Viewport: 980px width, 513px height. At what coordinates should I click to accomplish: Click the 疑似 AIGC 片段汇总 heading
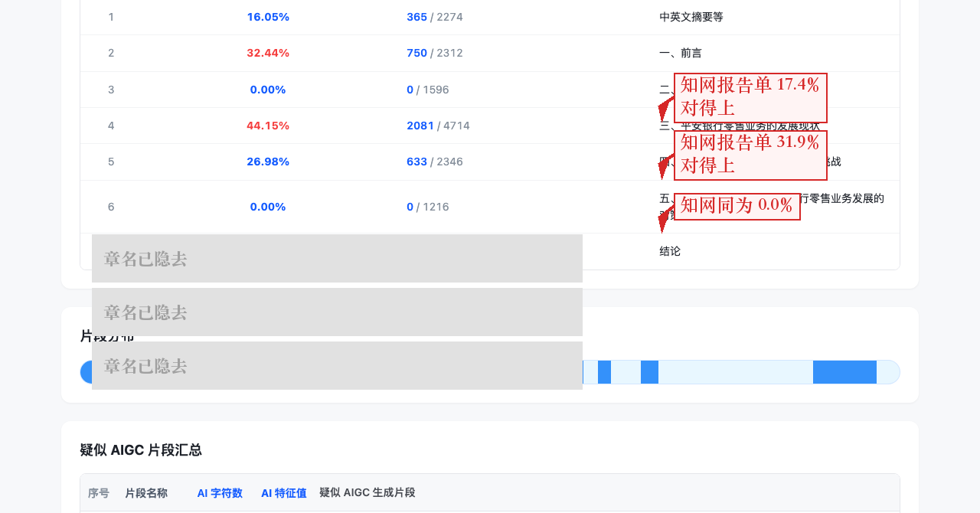[x=141, y=450]
